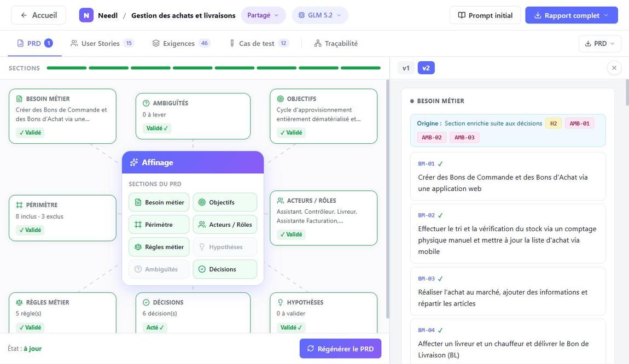
Task: Click the last green section progress segment
Action: click(360, 68)
